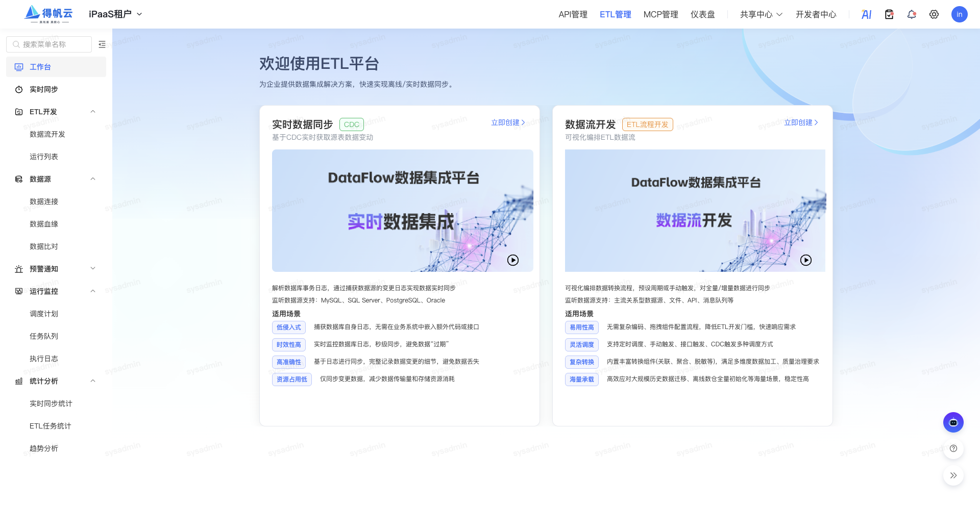Expand the floating double-arrow panel button
The width and height of the screenshot is (980, 506).
point(953,475)
